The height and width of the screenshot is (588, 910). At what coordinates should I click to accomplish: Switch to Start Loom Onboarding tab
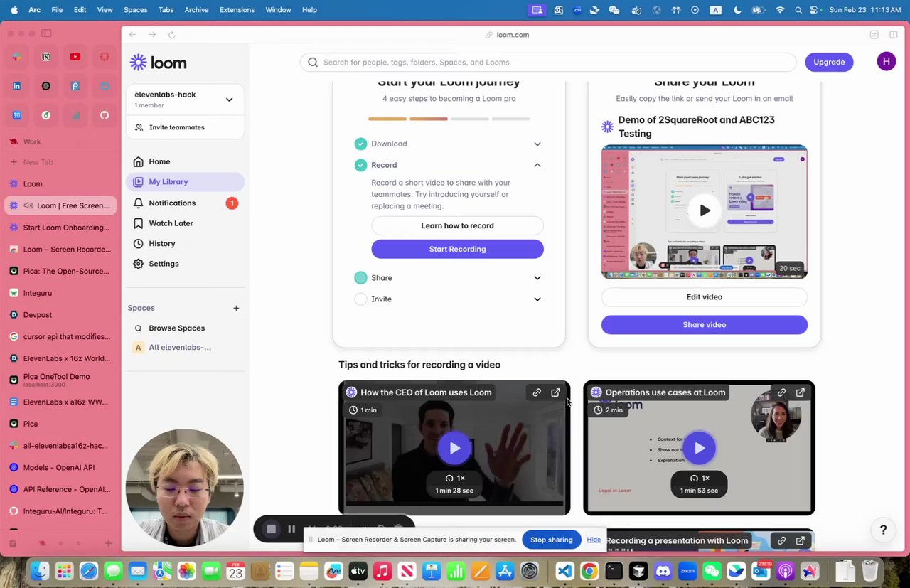pyautogui.click(x=61, y=228)
